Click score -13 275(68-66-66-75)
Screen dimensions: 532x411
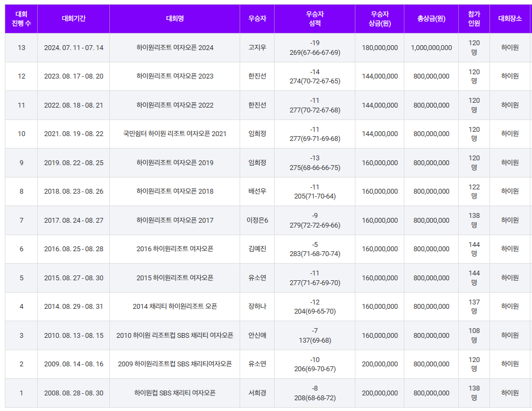pyautogui.click(x=315, y=163)
